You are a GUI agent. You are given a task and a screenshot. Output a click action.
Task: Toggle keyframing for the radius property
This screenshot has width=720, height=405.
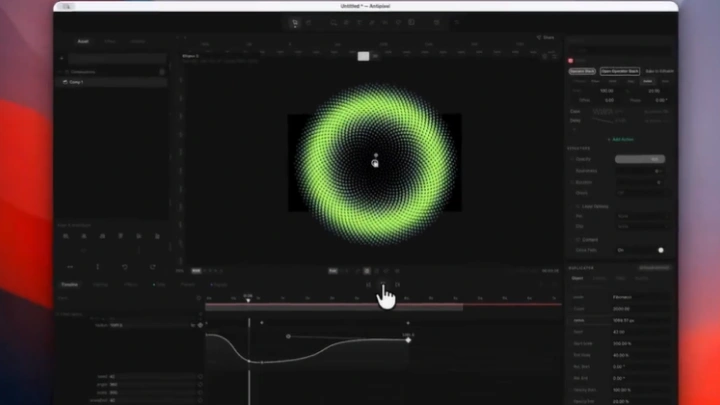pos(200,326)
